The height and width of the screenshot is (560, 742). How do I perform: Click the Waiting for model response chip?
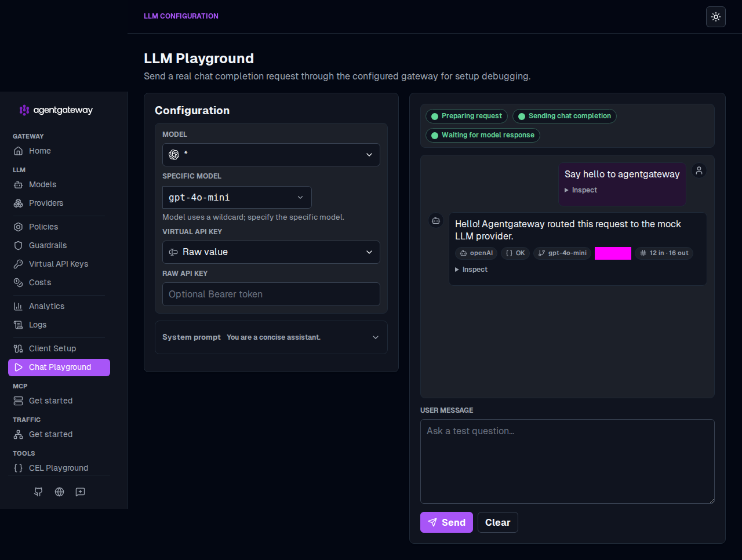point(483,135)
